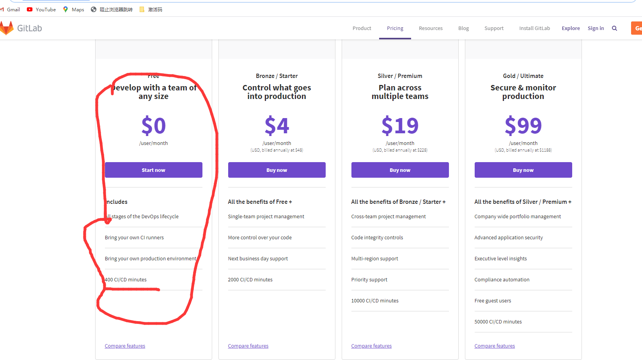Open the 阻止浏览器跳转 bookmark
The height and width of the screenshot is (364, 642).
[x=112, y=9]
